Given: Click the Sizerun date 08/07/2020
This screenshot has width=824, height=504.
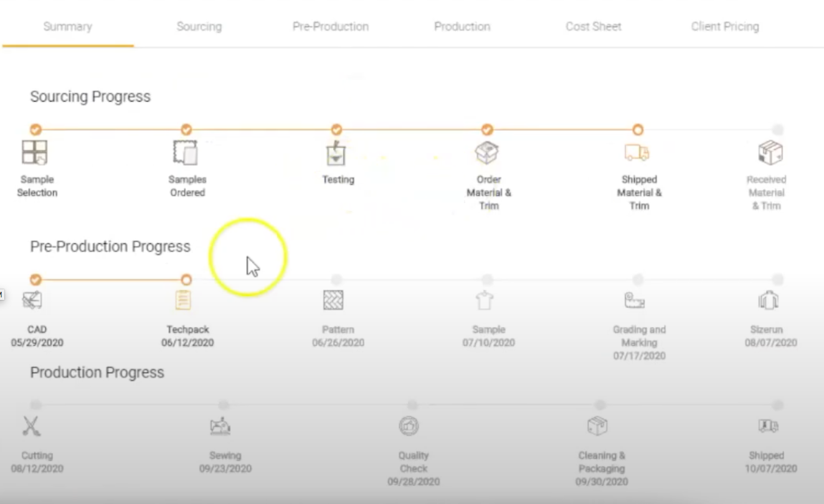Looking at the screenshot, I should click(x=771, y=343).
